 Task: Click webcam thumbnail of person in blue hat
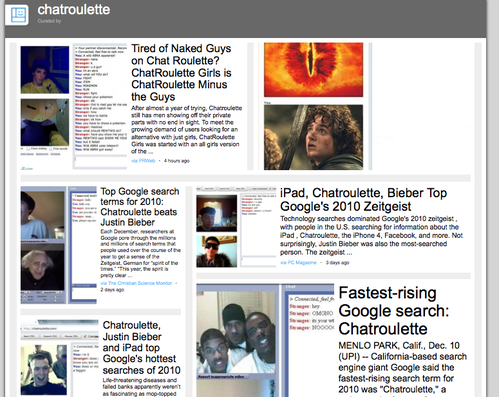point(45,70)
